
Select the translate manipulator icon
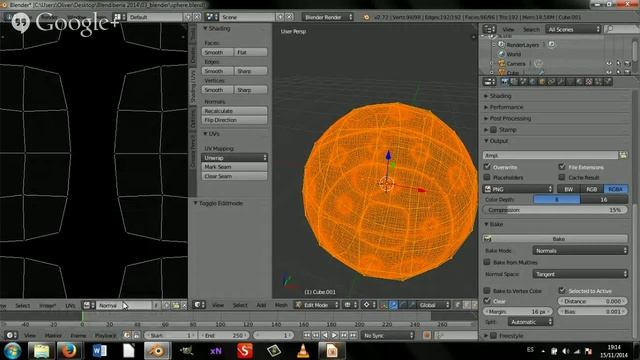point(393,305)
